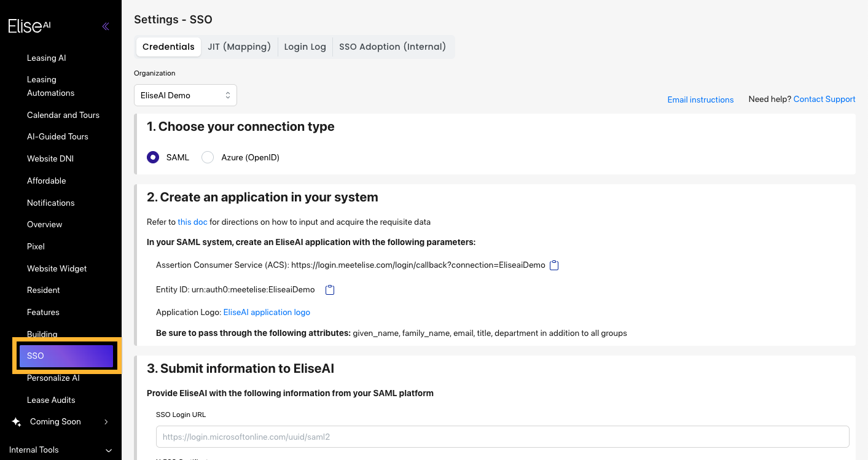This screenshot has width=868, height=460.
Task: Open the Organization dropdown
Action: pyautogui.click(x=185, y=95)
